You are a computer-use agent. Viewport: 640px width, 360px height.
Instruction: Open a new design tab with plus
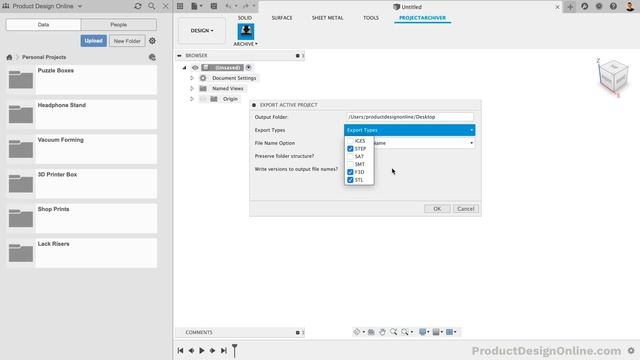570,7
